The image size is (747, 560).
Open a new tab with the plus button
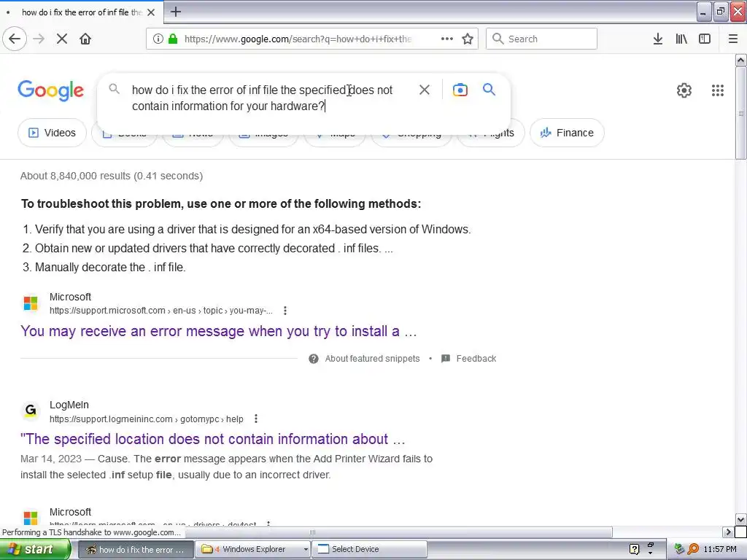(176, 12)
